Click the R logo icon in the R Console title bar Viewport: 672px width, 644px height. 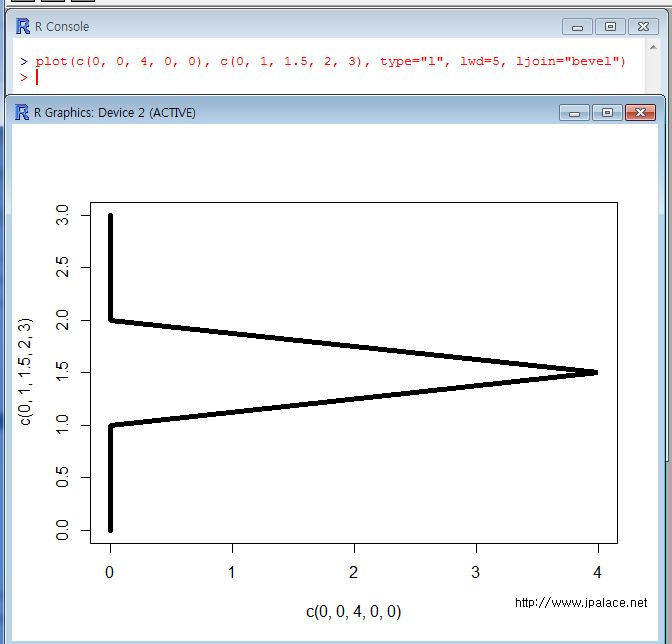[23, 27]
